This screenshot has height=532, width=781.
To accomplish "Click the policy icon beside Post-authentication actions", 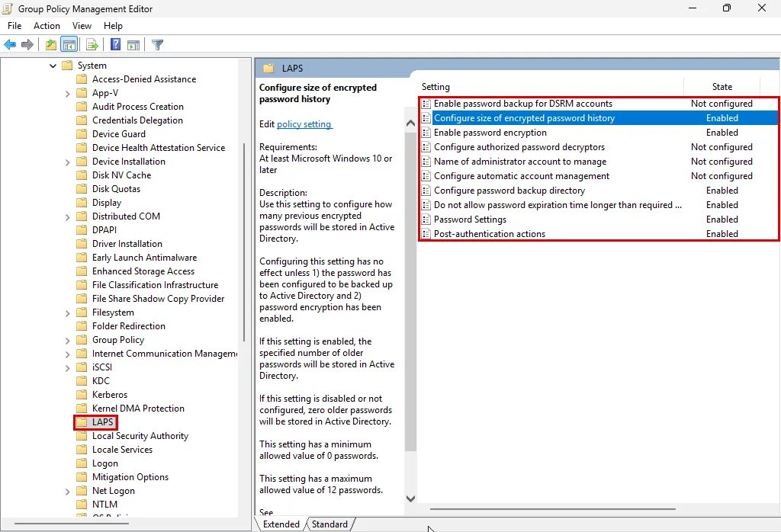I will click(426, 234).
